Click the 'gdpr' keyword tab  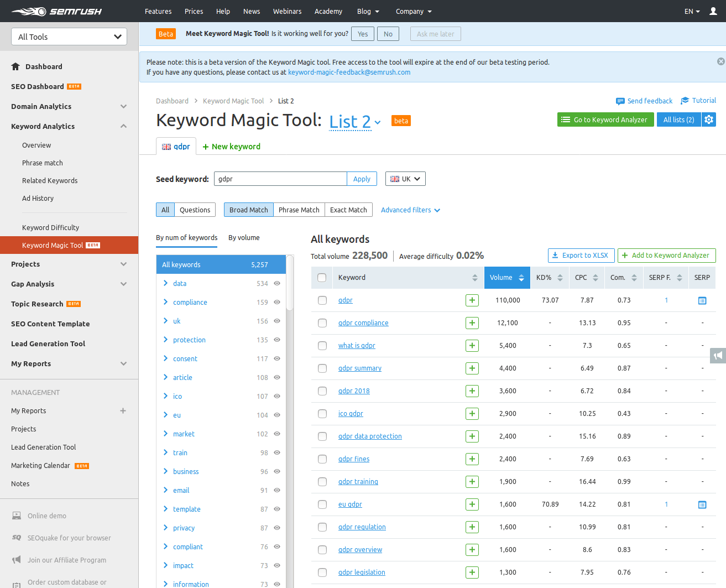pyautogui.click(x=176, y=146)
